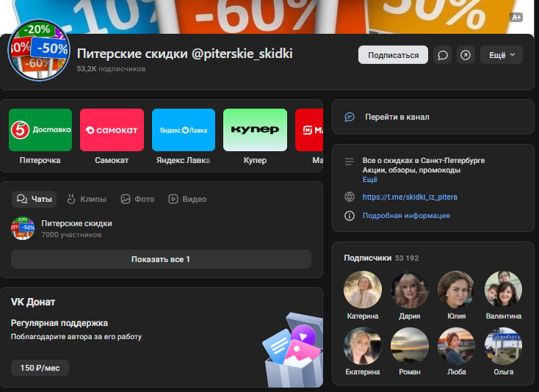Open the t.me/skidki_iz_pitera link
Viewport: 539px width, 392px height.
click(x=410, y=197)
